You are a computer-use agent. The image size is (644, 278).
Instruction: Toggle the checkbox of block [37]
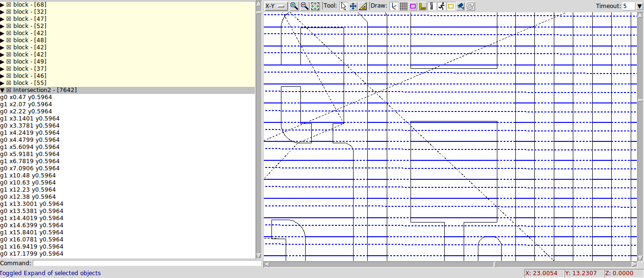(x=9, y=68)
